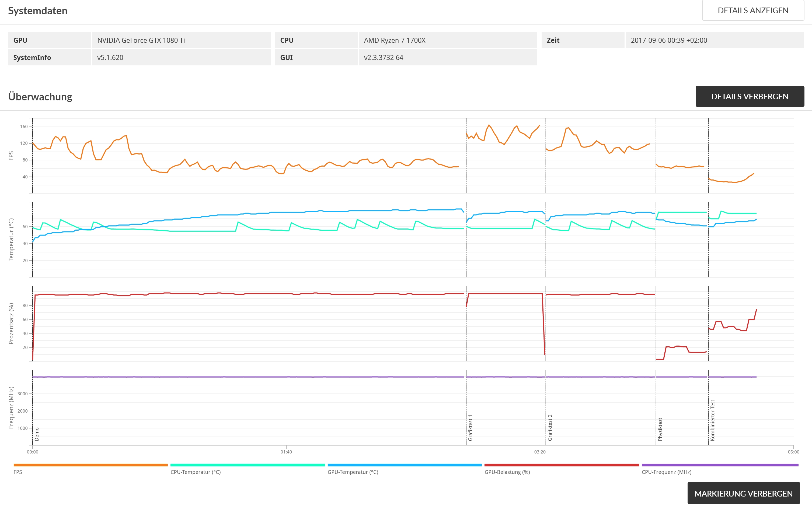Click the NVIDIA GeForce GTX 1080 Ti value
812x510 pixels.
tap(141, 40)
